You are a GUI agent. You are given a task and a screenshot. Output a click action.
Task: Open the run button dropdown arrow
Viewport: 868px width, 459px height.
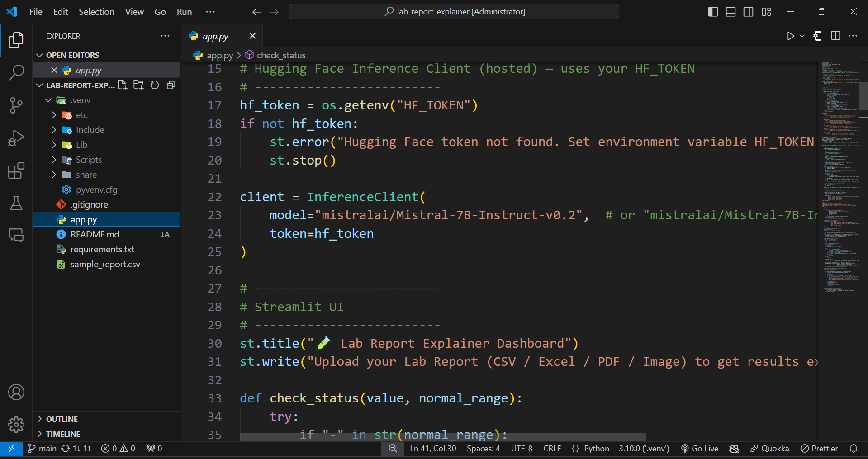coord(802,36)
